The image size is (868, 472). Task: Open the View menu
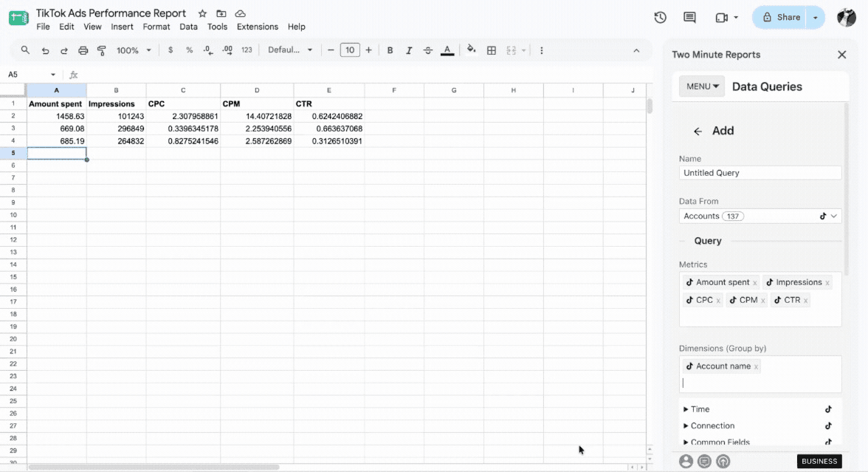point(92,27)
